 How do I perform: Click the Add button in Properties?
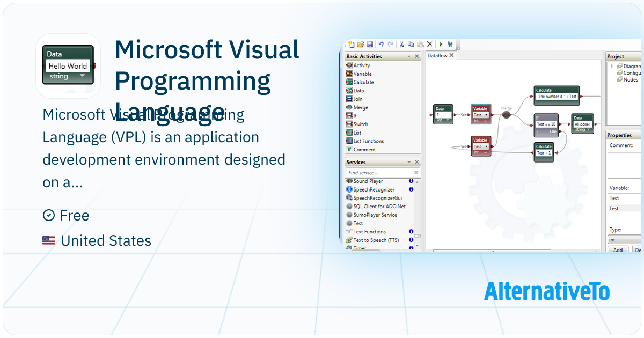point(618,250)
